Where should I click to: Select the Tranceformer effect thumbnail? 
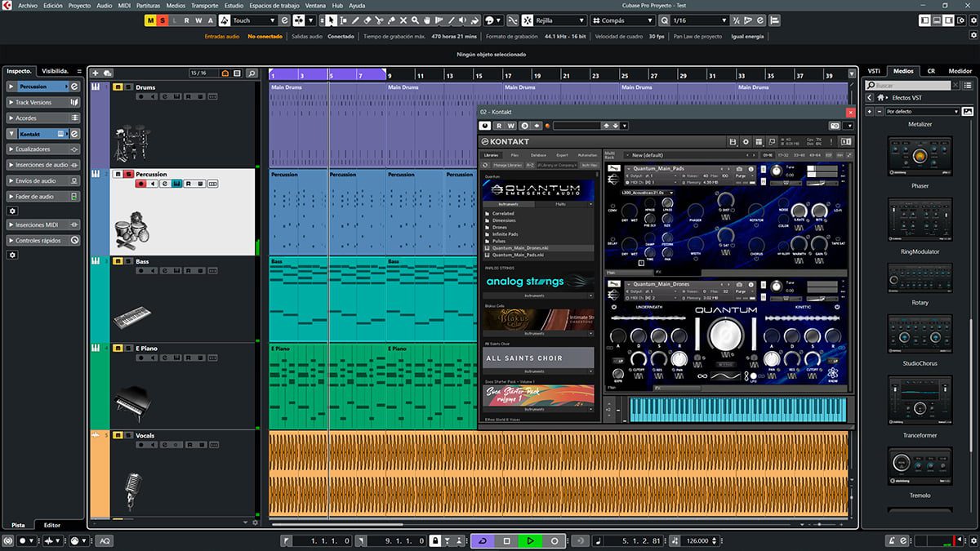point(920,400)
